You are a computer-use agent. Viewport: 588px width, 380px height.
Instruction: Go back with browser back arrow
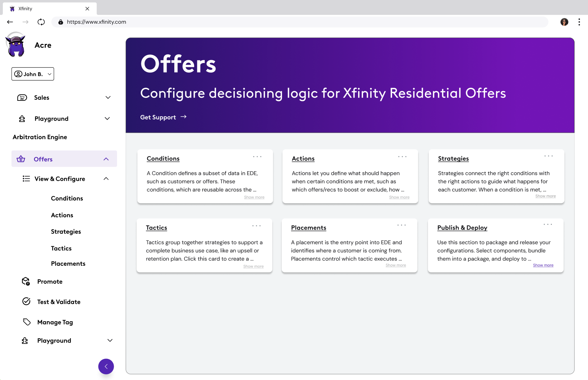[10, 22]
